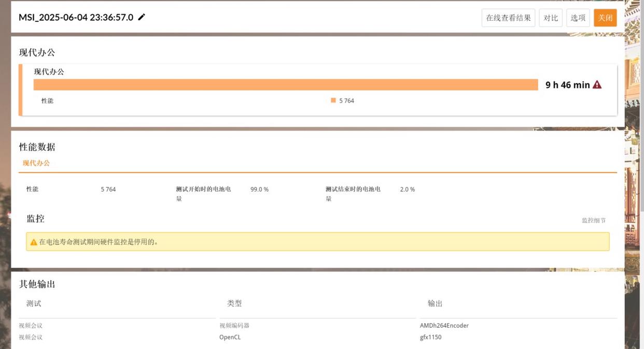Select the gfx1150 output entry

[x=430, y=337]
